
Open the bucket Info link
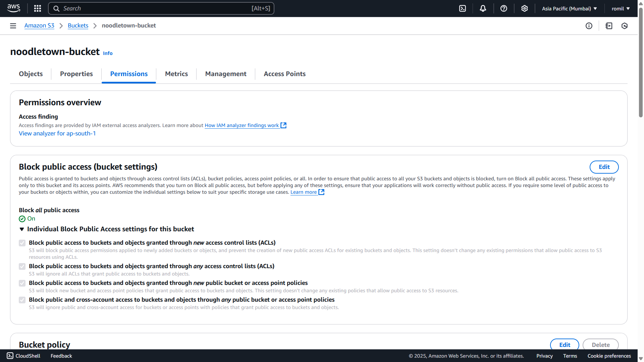tap(108, 53)
